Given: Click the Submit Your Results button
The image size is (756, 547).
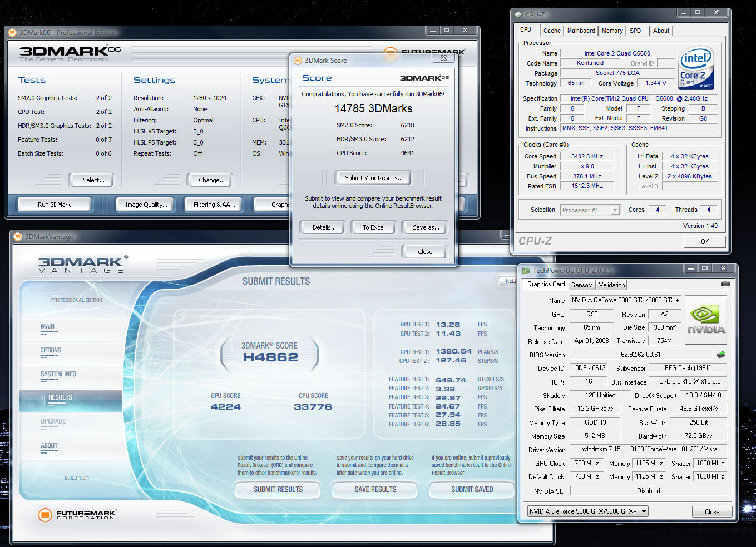Looking at the screenshot, I should pos(373,178).
